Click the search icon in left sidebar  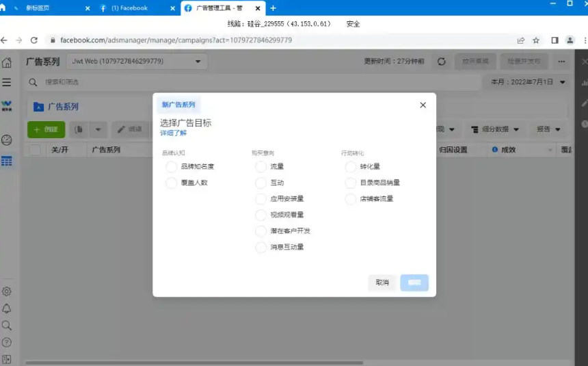7,326
